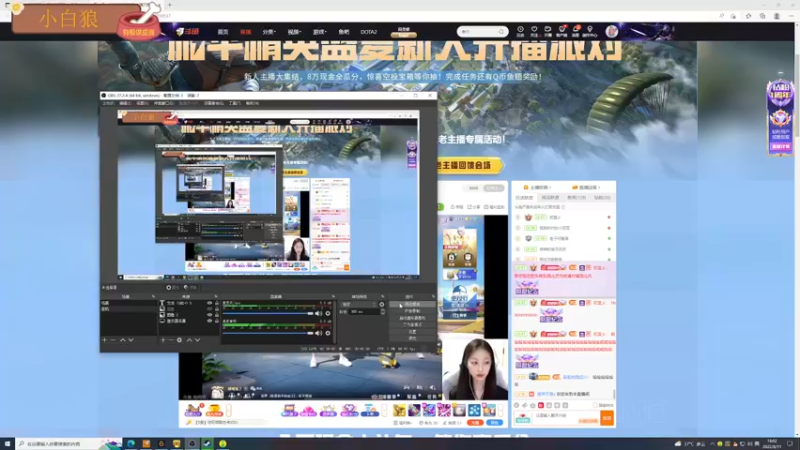Image resolution: width=800 pixels, height=450 pixels.
Task: Adjust volume slider of first mixer channel
Action: tap(269, 313)
